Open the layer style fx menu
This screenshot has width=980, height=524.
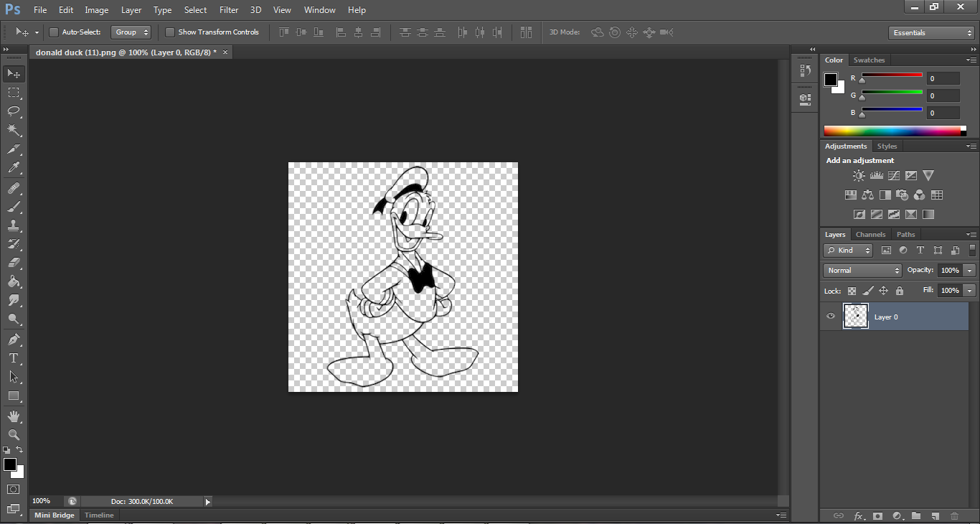859,515
